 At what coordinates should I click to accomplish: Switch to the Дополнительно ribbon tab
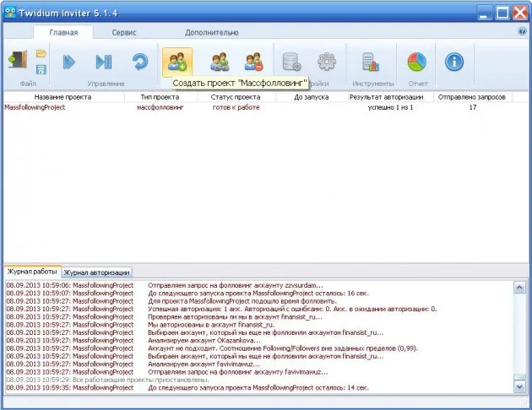(x=212, y=33)
